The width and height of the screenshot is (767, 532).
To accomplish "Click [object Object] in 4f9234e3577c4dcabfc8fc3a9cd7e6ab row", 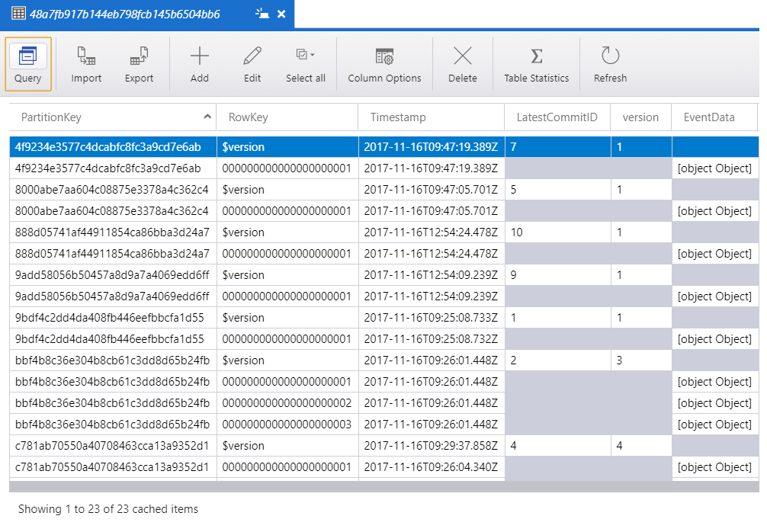I will tap(714, 168).
